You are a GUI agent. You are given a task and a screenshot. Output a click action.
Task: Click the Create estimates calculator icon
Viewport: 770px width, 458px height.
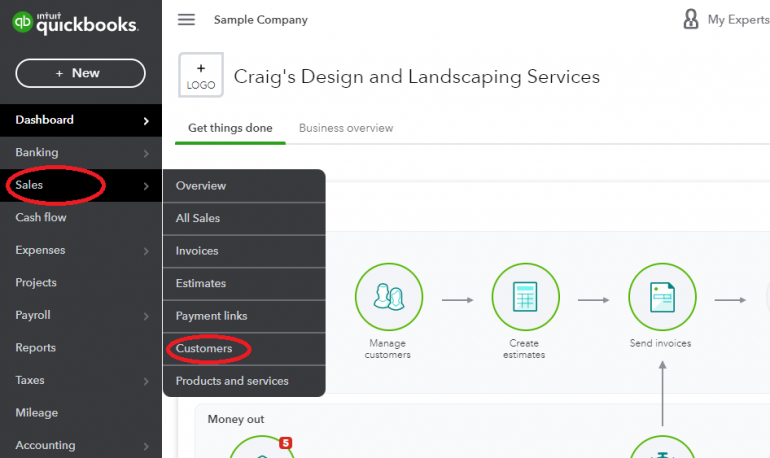524,296
